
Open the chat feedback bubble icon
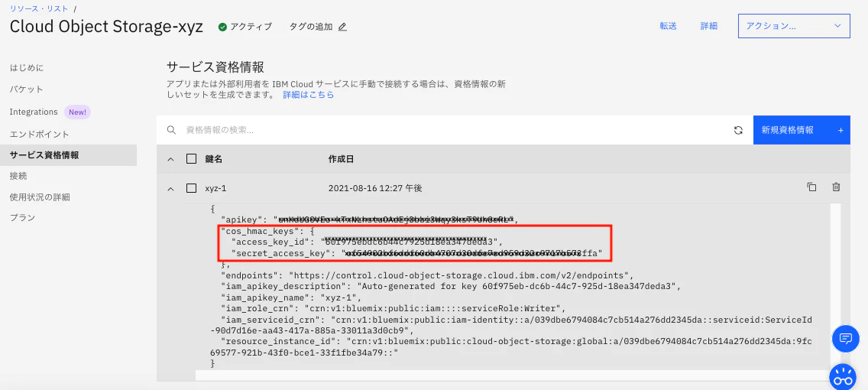coord(845,339)
